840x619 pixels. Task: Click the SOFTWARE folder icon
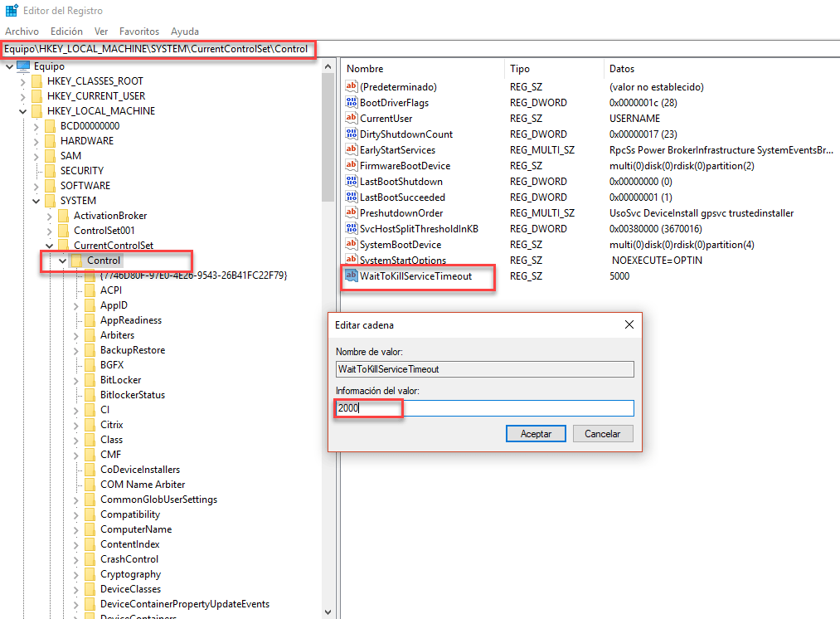50,186
